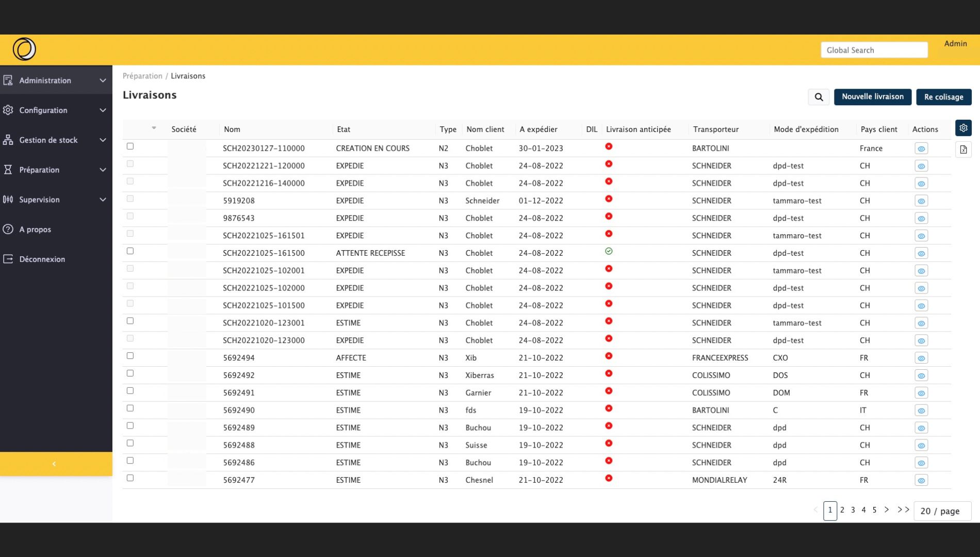
Task: View delivery 5692494 with eye icon
Action: click(x=921, y=358)
